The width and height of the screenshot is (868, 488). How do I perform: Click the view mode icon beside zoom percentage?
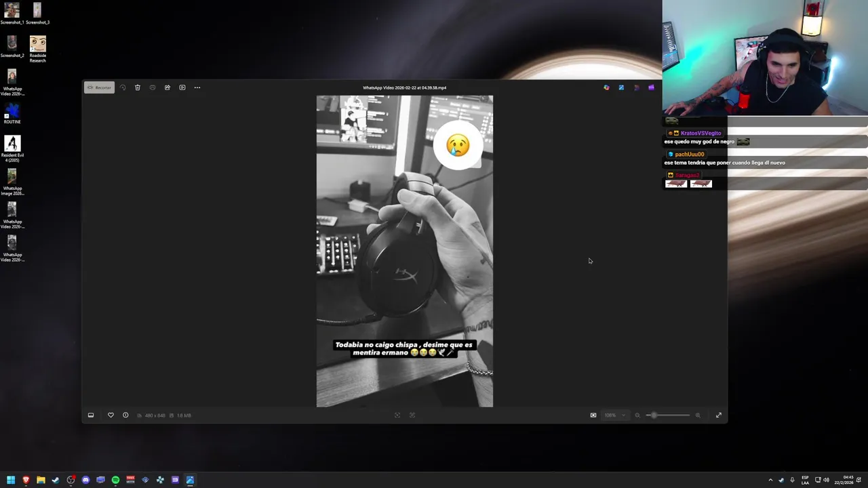pyautogui.click(x=593, y=415)
